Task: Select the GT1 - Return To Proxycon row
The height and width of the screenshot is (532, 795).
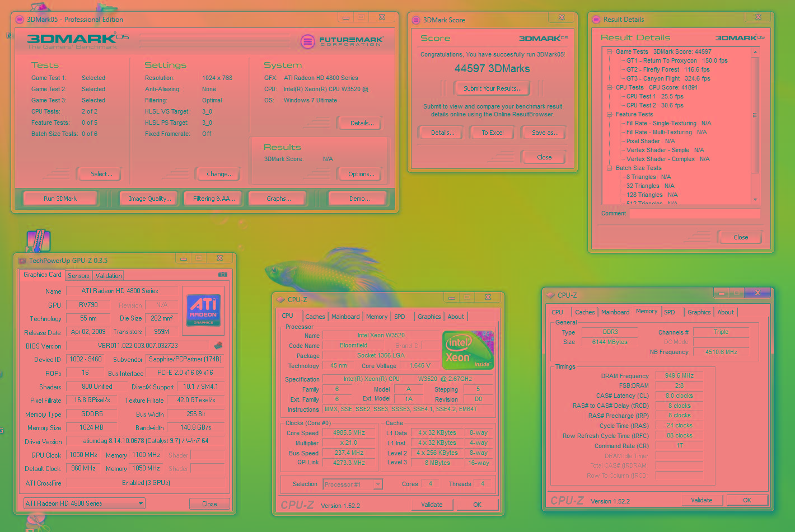Action: (x=677, y=60)
